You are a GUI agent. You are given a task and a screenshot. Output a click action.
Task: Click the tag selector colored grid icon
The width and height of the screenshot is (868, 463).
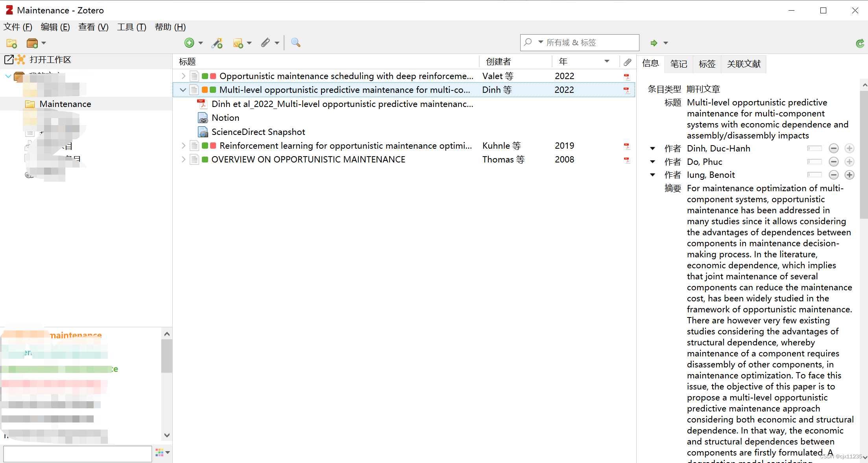[160, 452]
